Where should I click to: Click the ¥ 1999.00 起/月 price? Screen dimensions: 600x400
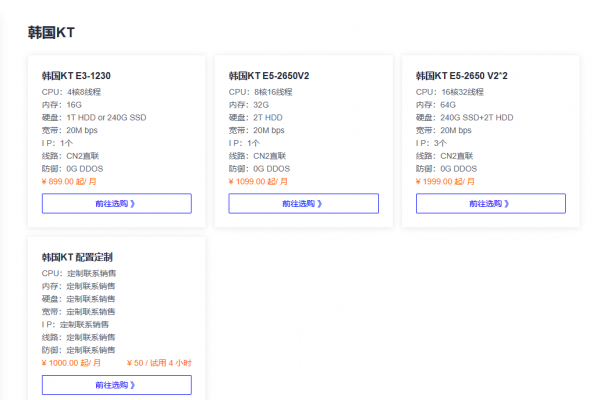[445, 181]
